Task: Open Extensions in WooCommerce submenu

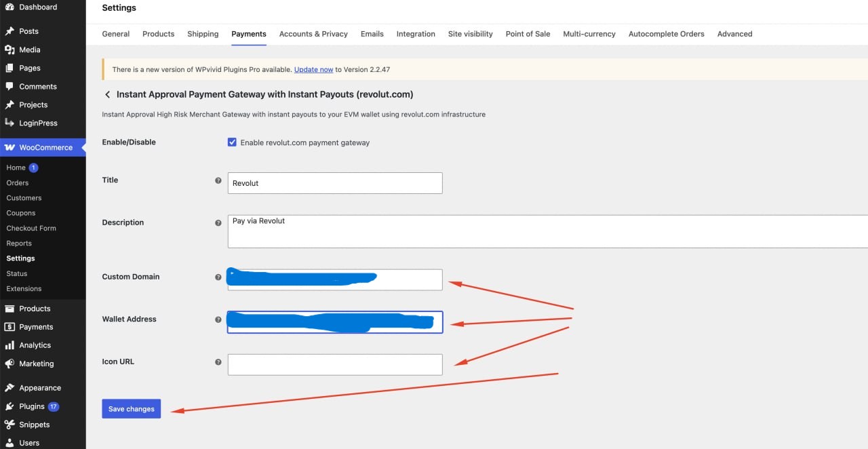Action: [x=24, y=289]
